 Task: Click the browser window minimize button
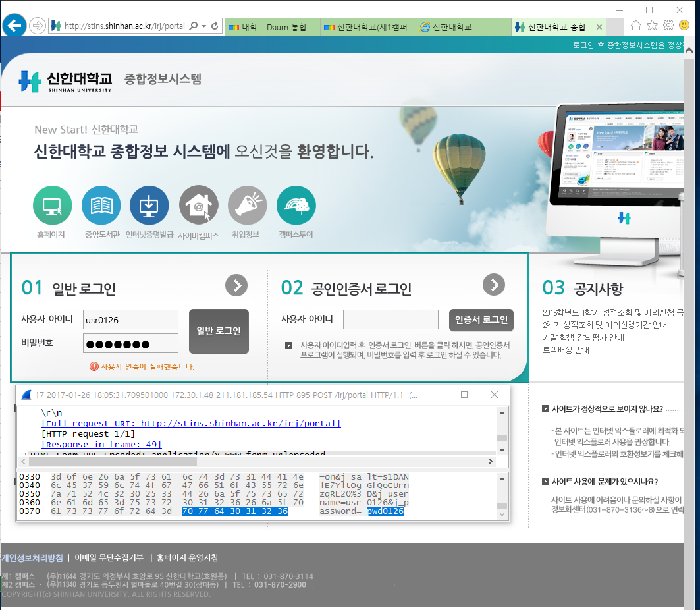[x=620, y=10]
